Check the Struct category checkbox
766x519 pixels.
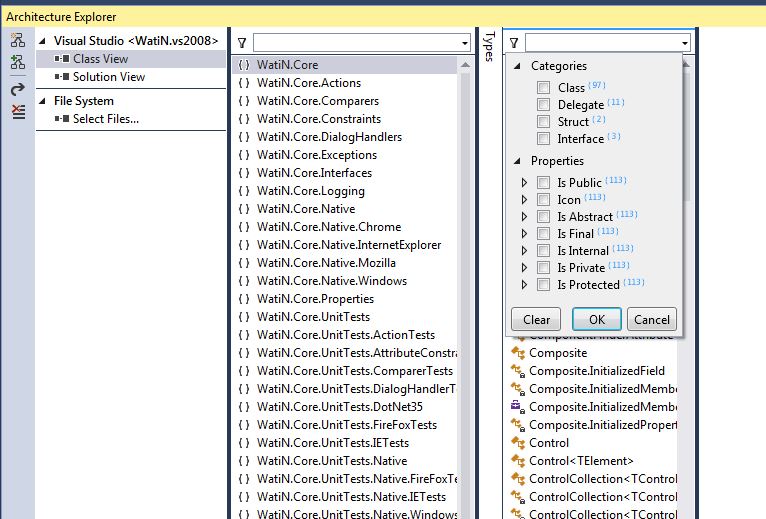[x=543, y=122]
